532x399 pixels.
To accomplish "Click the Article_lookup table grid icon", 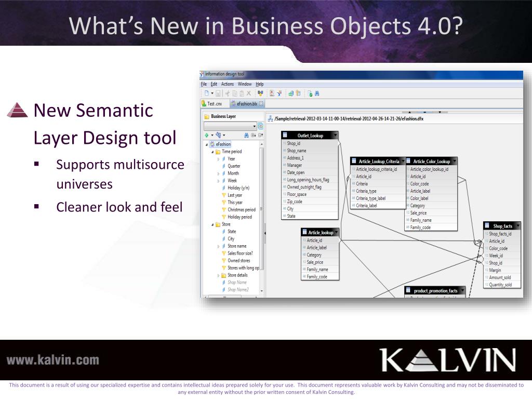I will click(x=304, y=232).
